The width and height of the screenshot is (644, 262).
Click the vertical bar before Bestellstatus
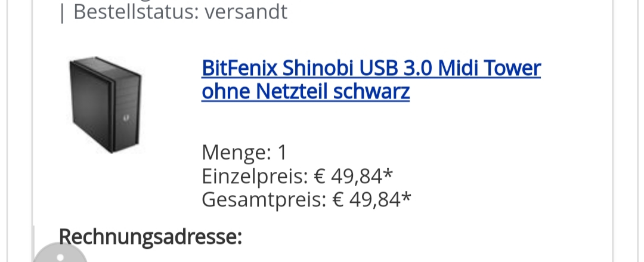click(62, 13)
